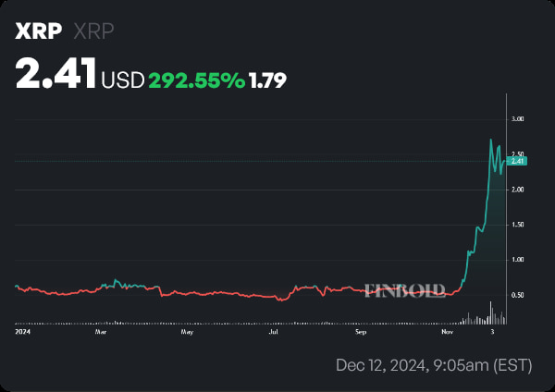Click the 1.50 price axis label
Viewport: 555px width, 392px height.
pos(517,225)
